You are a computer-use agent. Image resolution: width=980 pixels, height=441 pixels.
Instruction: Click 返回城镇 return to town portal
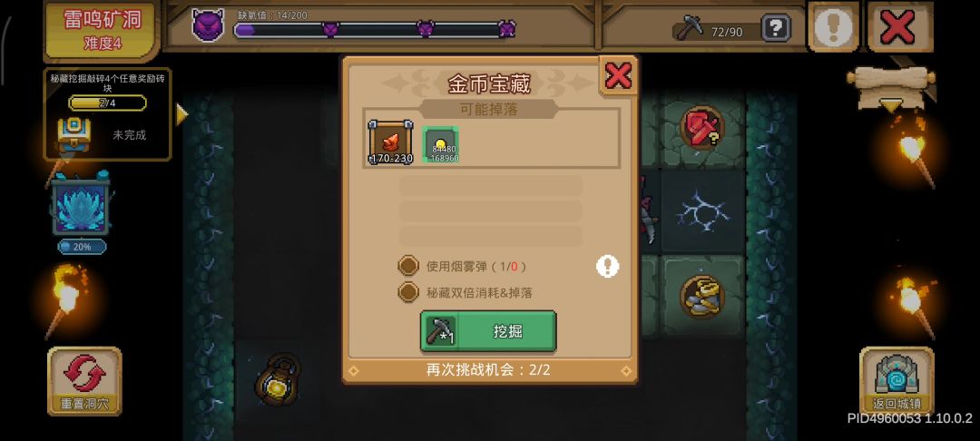tap(897, 381)
